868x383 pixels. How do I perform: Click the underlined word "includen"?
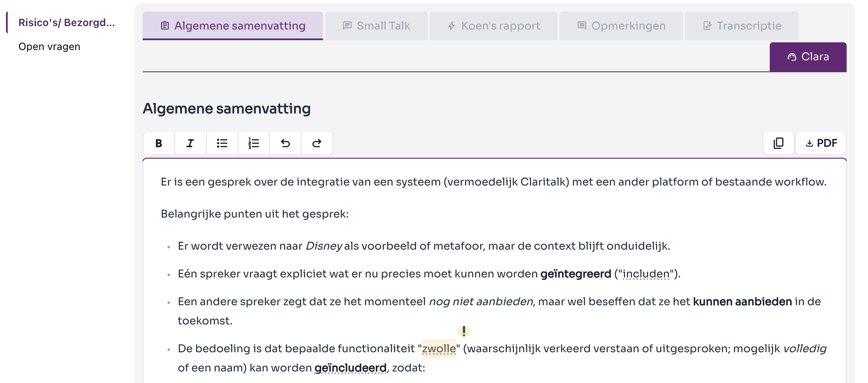point(646,274)
